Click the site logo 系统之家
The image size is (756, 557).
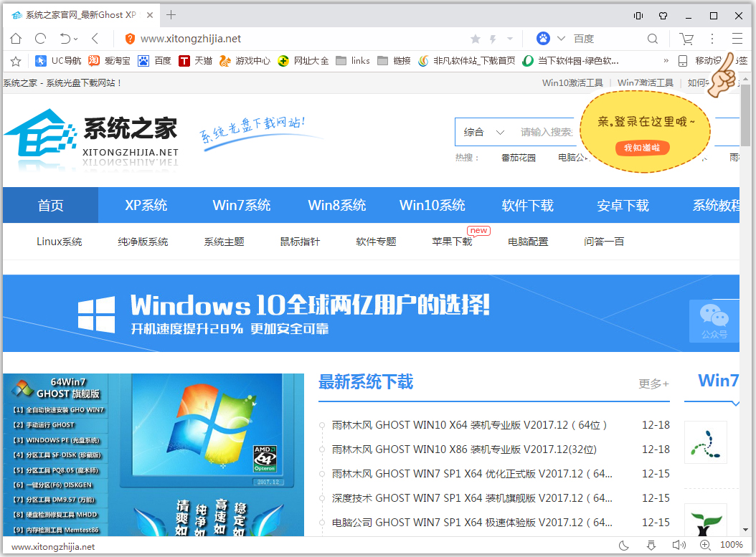(92, 139)
